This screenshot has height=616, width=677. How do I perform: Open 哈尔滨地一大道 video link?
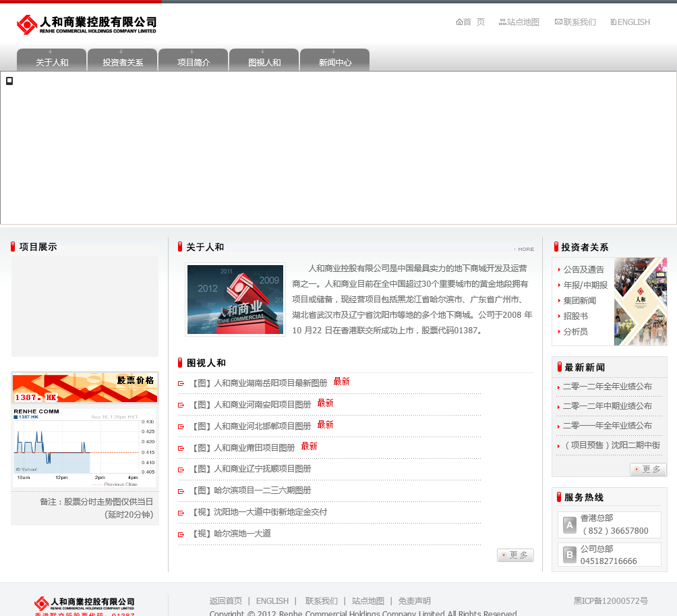click(x=232, y=534)
